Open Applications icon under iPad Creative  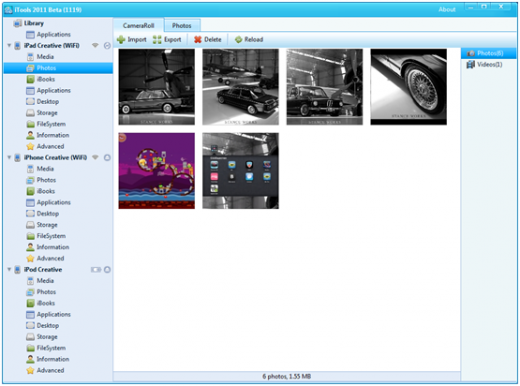tap(30, 90)
